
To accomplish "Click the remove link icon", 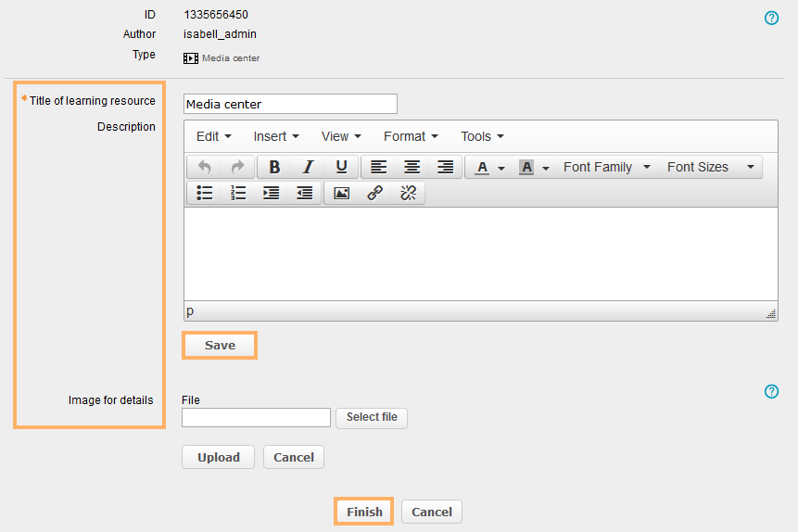I will point(408,193).
